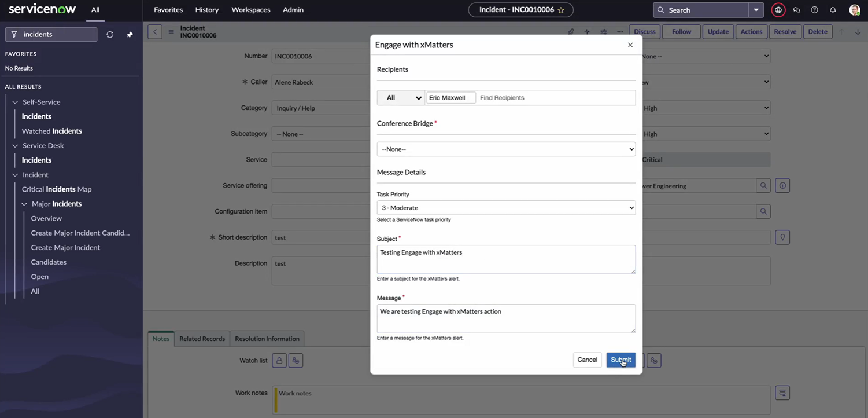Click the Follow button
This screenshot has width=868, height=418.
[681, 32]
